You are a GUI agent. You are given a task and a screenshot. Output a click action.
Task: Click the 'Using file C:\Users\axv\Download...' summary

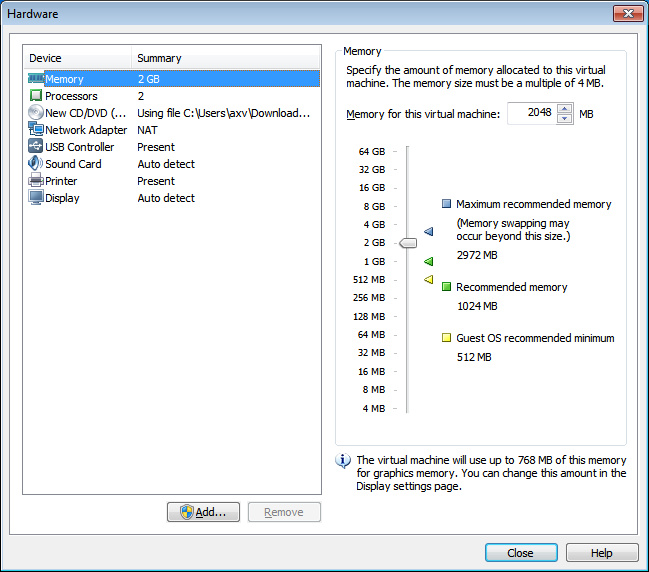point(224,113)
